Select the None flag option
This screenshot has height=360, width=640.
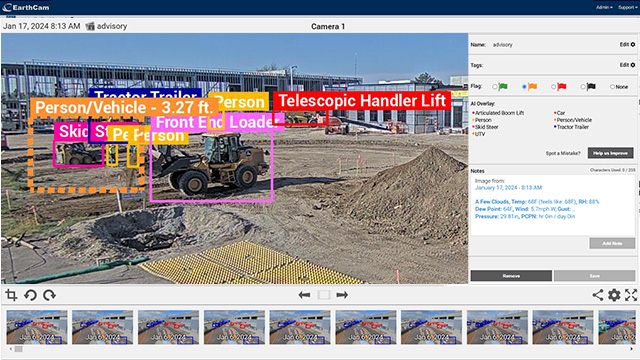point(619,87)
